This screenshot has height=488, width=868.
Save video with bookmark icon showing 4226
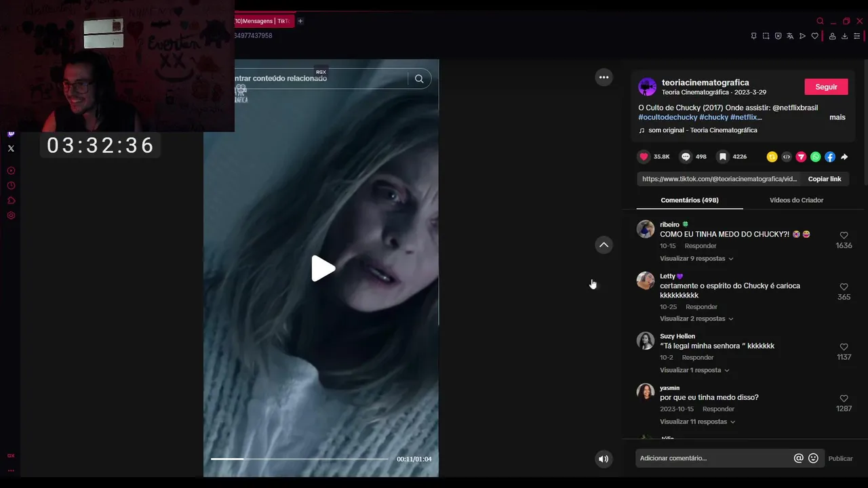click(x=723, y=157)
